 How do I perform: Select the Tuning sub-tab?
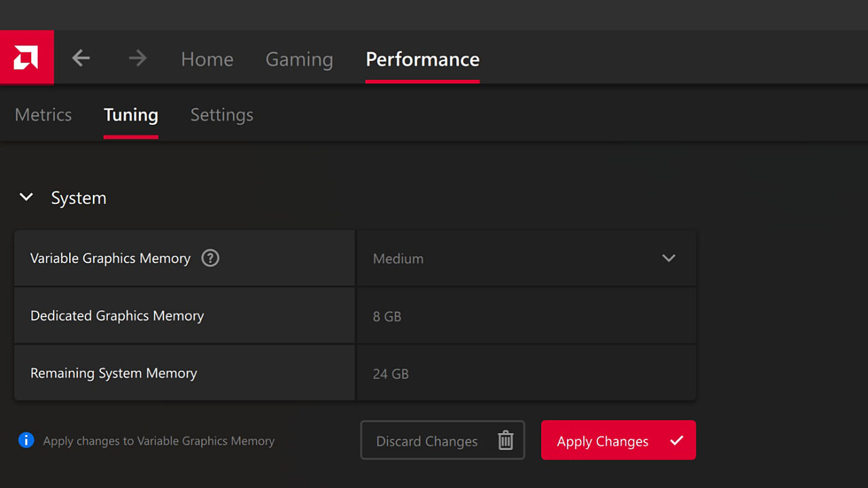click(131, 115)
